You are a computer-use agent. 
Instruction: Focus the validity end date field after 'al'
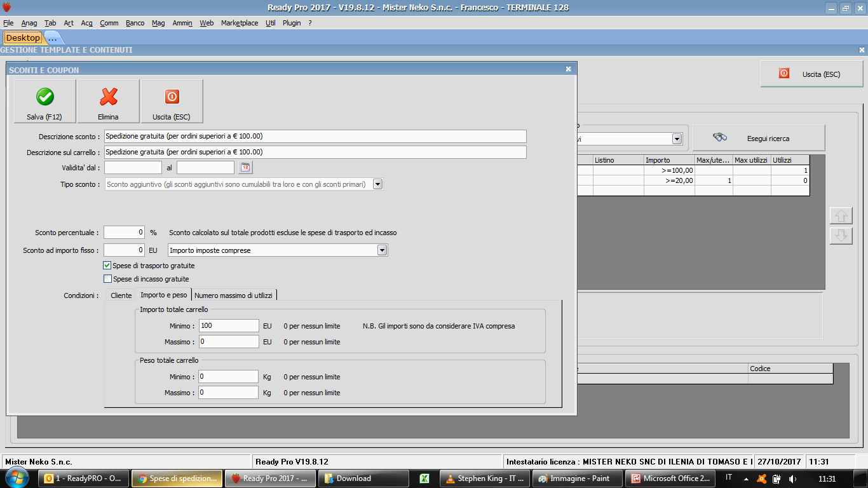coord(205,167)
